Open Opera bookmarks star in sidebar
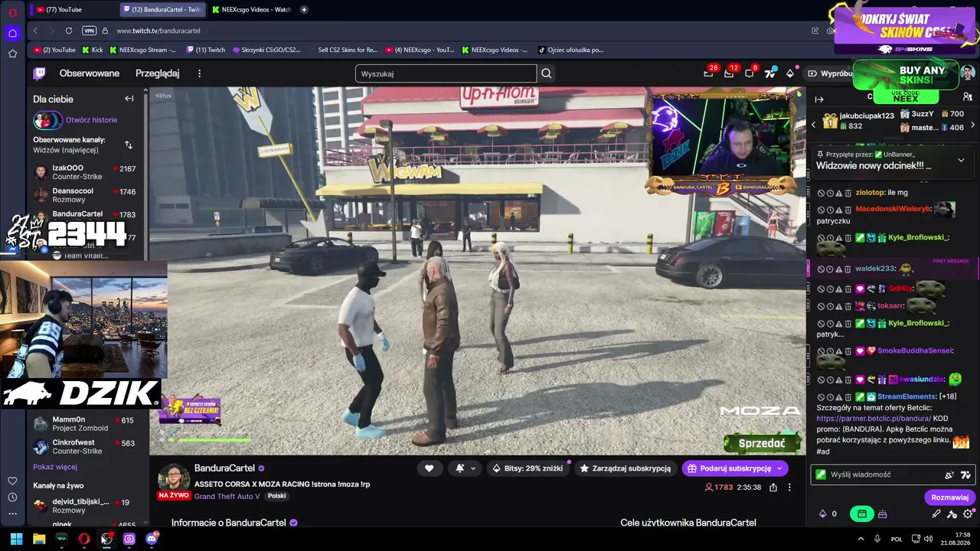980x551 pixels. coord(12,54)
